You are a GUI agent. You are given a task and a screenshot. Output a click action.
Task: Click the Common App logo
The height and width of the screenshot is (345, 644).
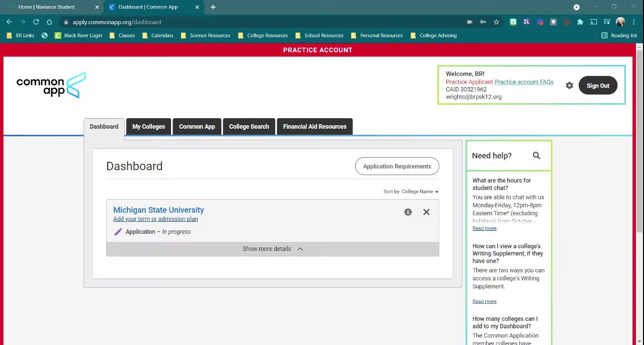click(51, 85)
